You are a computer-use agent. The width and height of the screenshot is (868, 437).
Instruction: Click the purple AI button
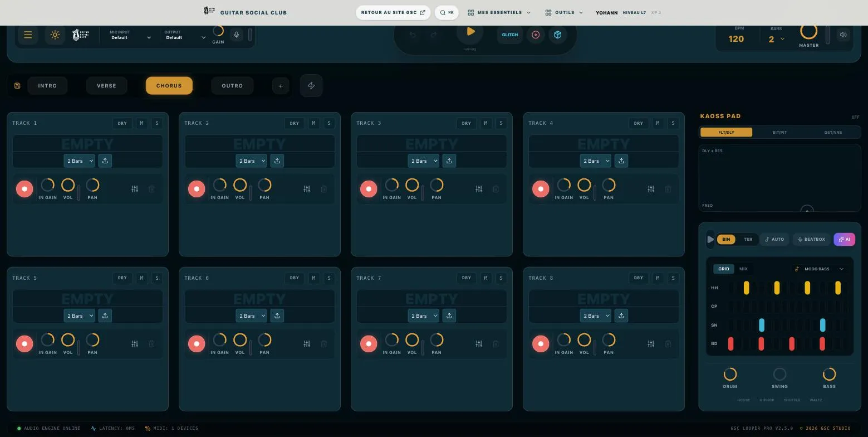coord(844,240)
